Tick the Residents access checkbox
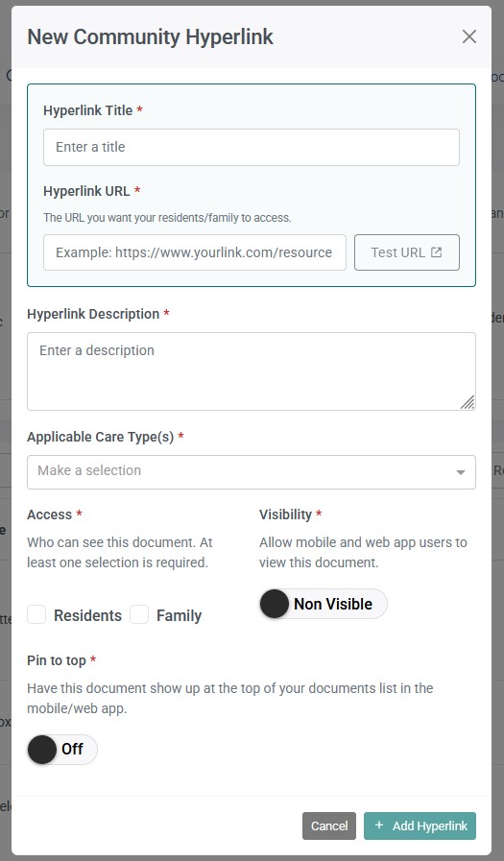This screenshot has width=504, height=861. 36,614
